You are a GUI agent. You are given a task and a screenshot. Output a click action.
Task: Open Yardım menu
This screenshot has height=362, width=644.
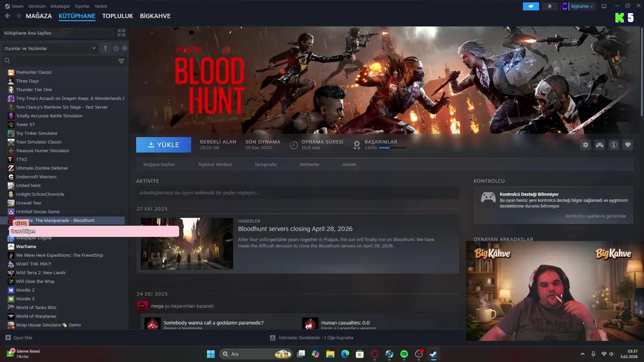pos(101,6)
